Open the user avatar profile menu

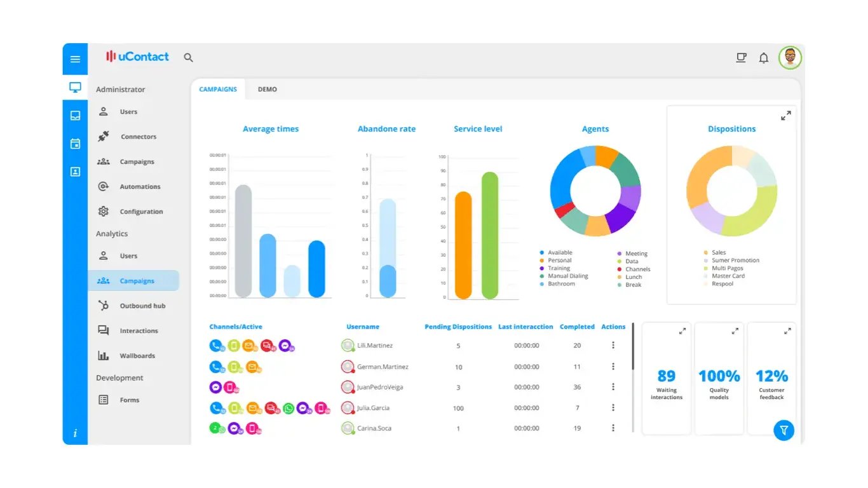tap(790, 58)
